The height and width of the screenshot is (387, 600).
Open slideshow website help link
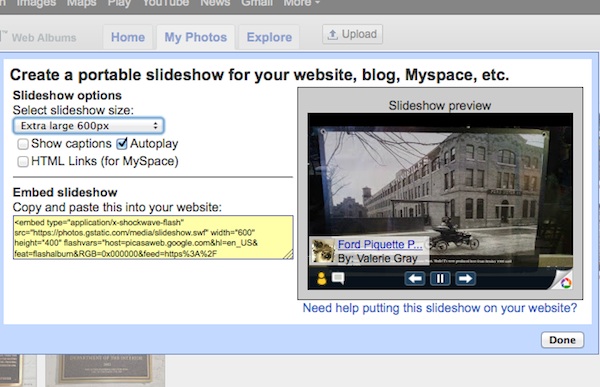[x=440, y=308]
